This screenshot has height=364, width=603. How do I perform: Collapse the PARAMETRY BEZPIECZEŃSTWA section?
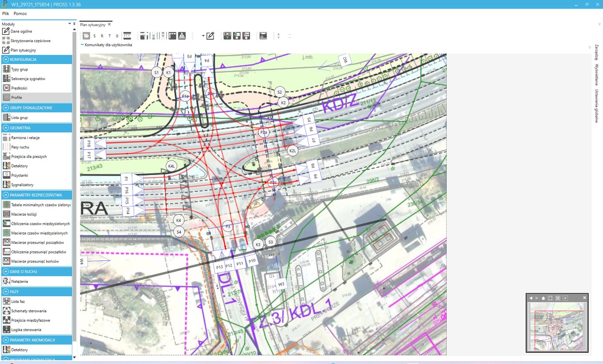[x=6, y=195]
